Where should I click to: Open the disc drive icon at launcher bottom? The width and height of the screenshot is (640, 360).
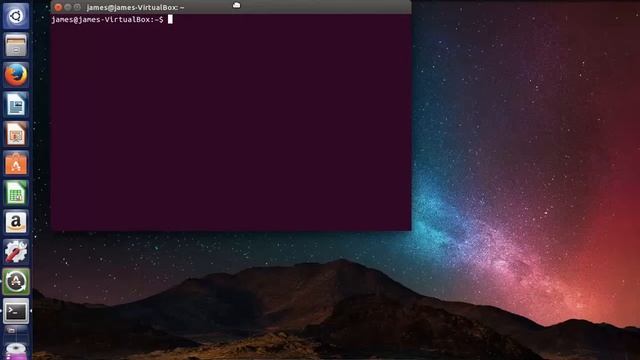(x=16, y=351)
